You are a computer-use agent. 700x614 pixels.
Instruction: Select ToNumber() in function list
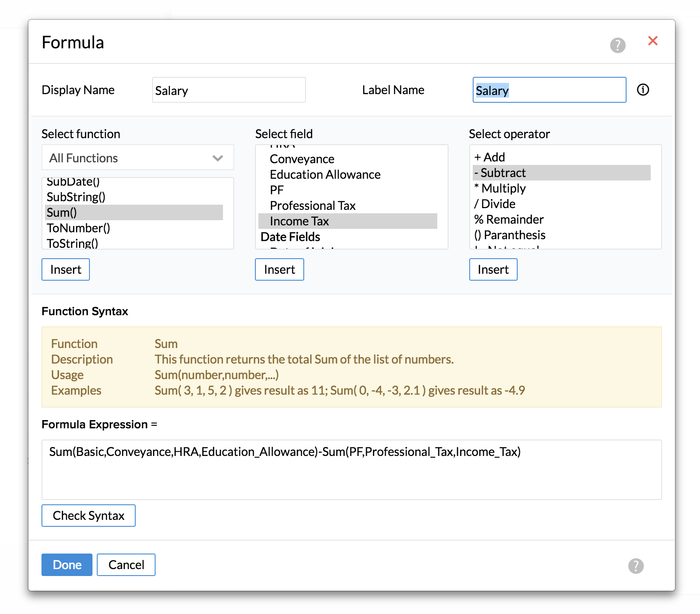(x=78, y=228)
